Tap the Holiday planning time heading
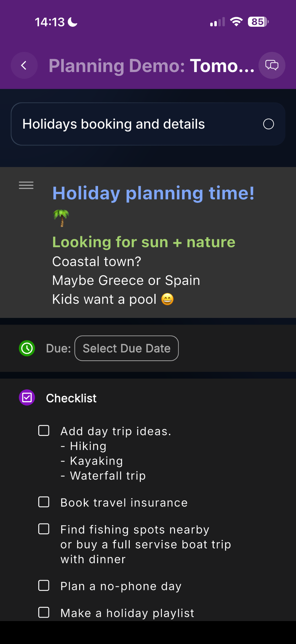This screenshot has width=296, height=644. coord(153,193)
